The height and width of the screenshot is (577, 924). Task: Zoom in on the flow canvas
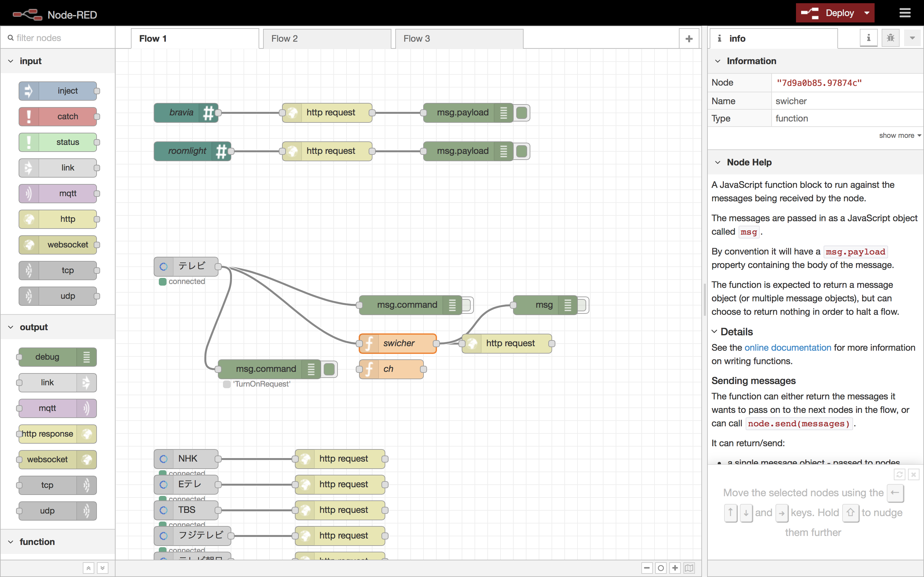click(674, 568)
